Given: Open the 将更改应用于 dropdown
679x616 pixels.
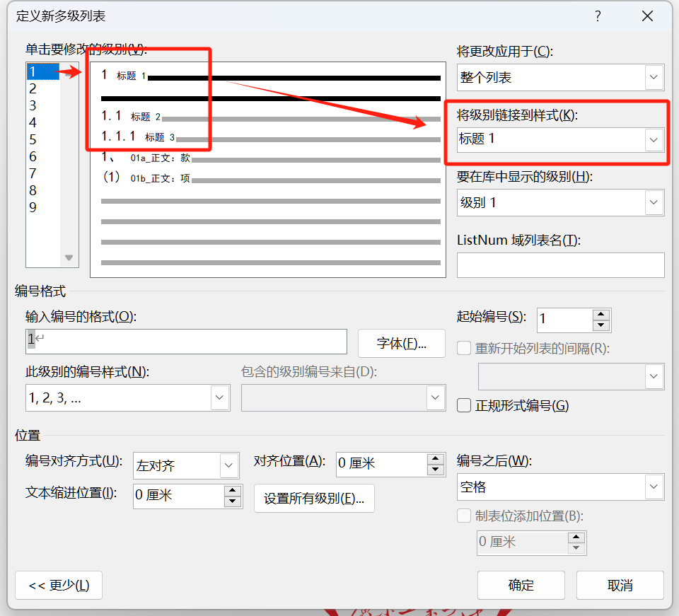Looking at the screenshot, I should 654,78.
